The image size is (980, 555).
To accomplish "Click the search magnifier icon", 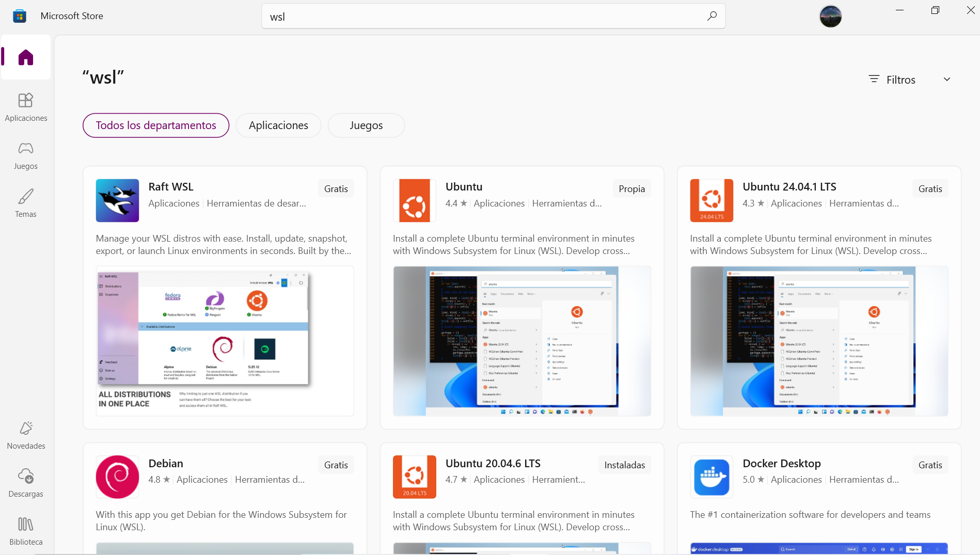I will (x=712, y=16).
